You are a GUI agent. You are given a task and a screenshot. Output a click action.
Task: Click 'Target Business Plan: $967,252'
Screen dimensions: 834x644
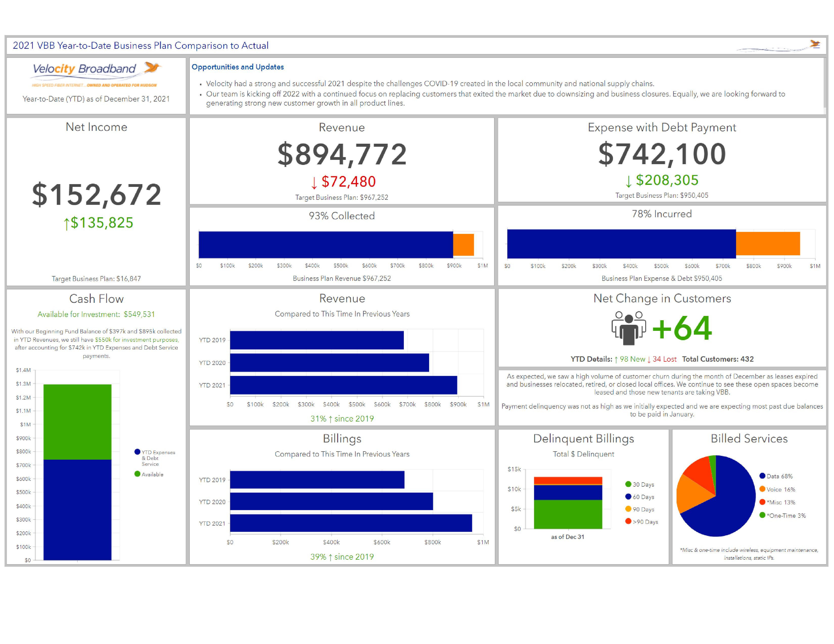click(x=342, y=197)
